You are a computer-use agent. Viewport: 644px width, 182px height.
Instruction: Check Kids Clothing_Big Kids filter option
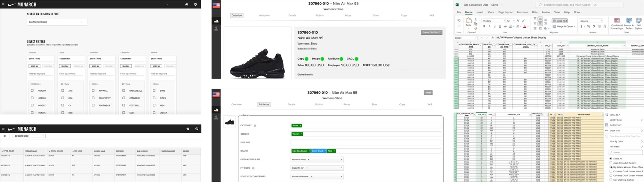tap(611, 180)
